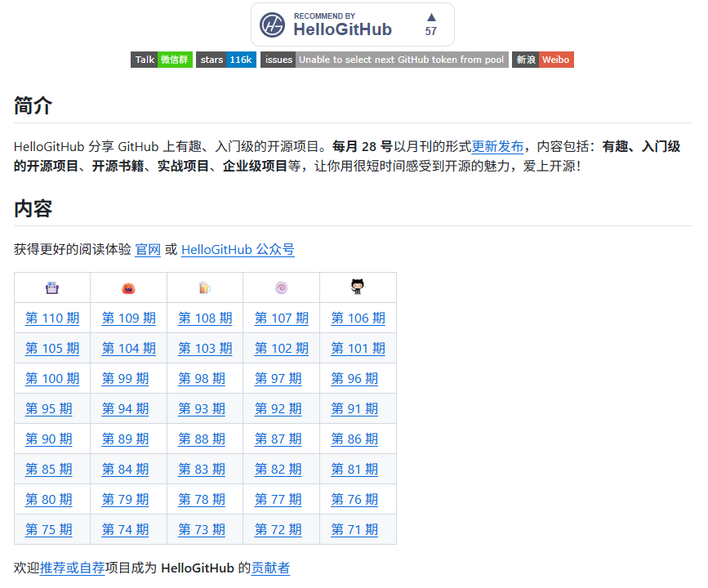Open issue 第 84 期
The image size is (708, 588).
(x=125, y=470)
